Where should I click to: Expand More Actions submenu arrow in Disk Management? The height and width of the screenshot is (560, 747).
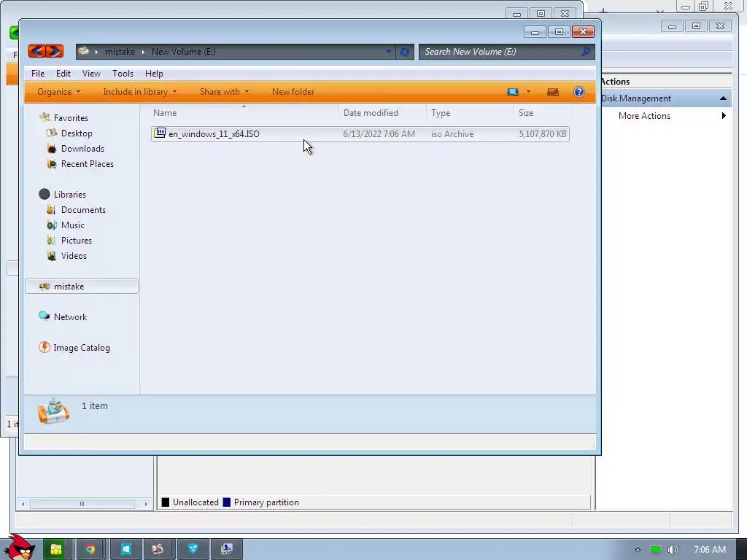(724, 116)
